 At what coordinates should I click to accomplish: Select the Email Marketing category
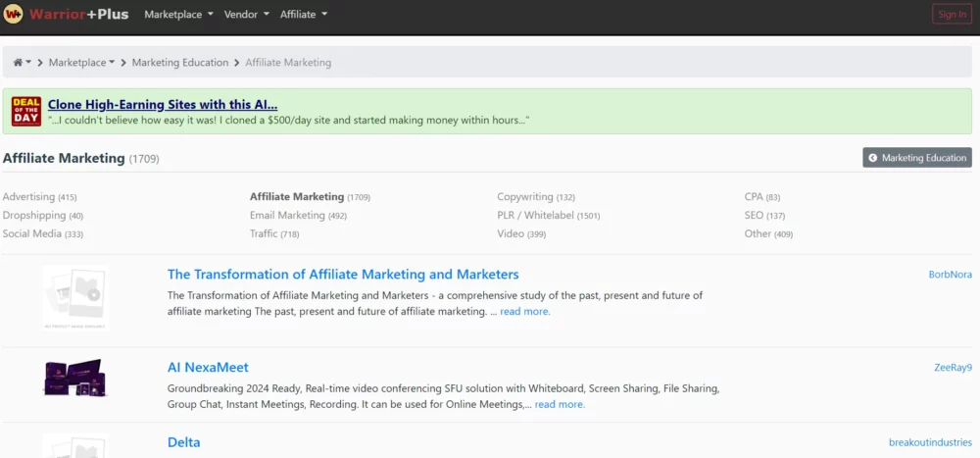point(298,215)
